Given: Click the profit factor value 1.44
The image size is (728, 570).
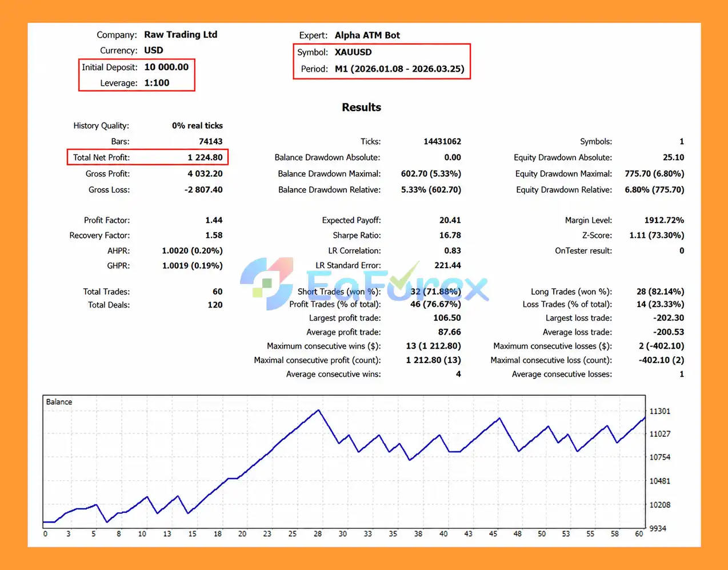Looking at the screenshot, I should [x=214, y=220].
